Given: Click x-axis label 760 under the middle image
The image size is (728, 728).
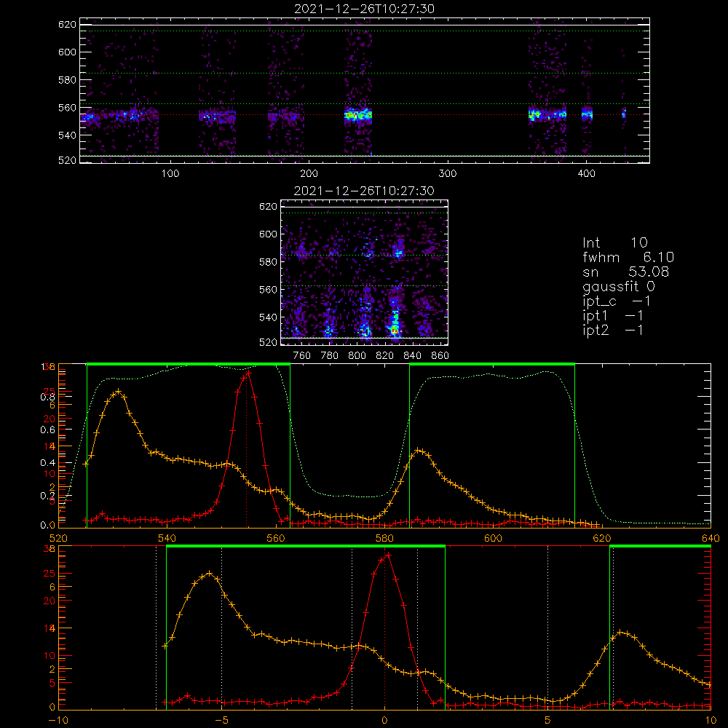Looking at the screenshot, I should pos(302,356).
